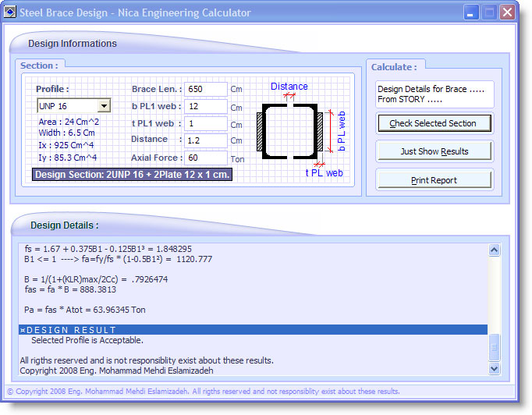Select the Design Informations tab header
Screen dimensions: 532x415
pyautogui.click(x=73, y=44)
